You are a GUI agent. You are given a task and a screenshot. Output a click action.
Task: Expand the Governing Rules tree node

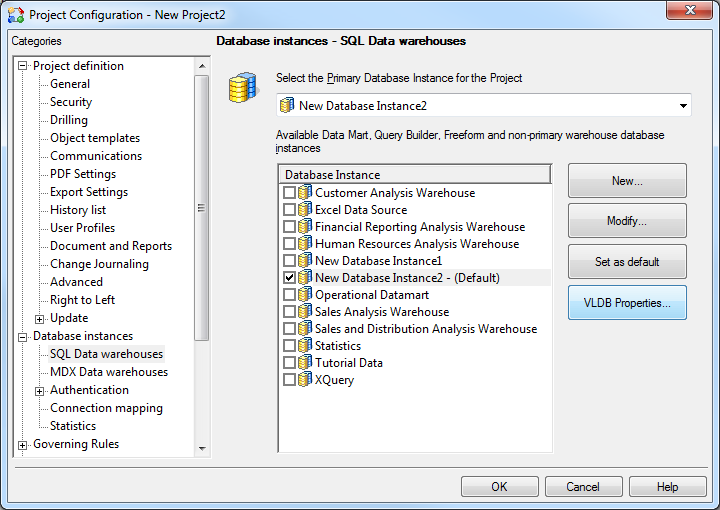[22, 444]
